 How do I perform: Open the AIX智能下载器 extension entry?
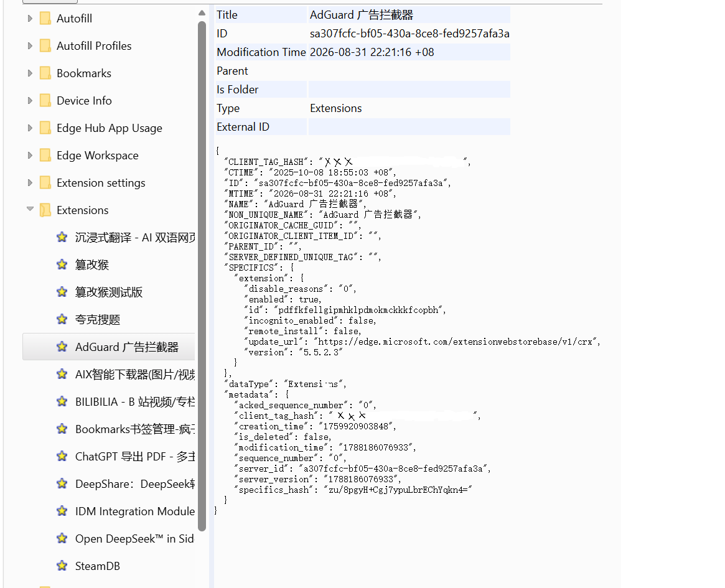135,374
